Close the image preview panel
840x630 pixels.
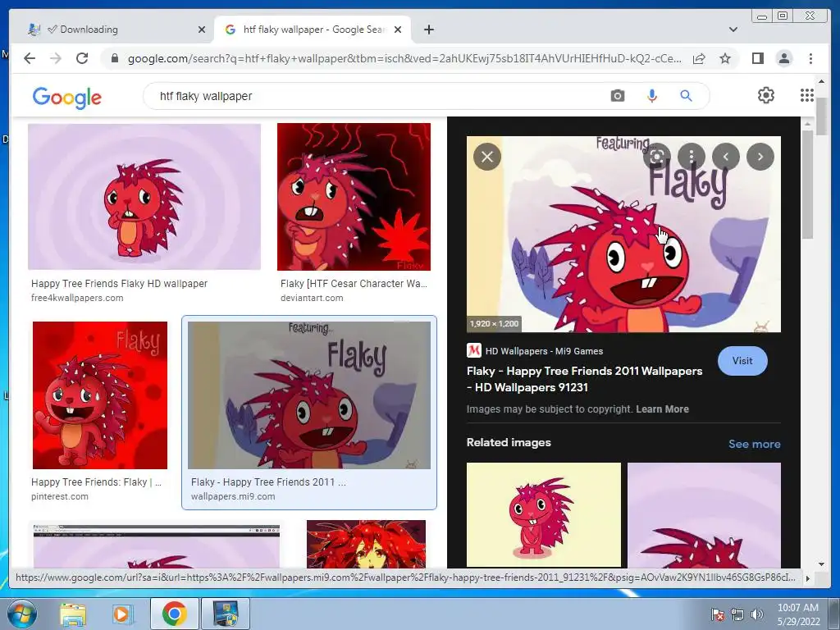487,157
